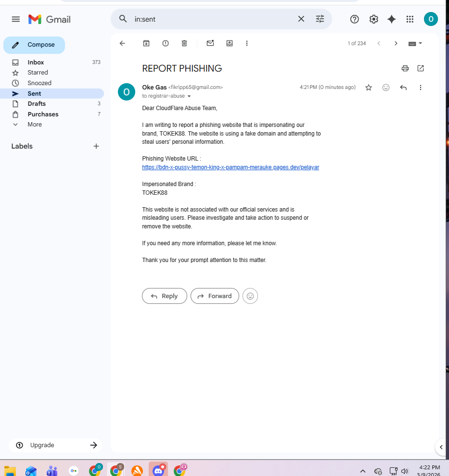Mark the email as unread
Image resolution: width=449 pixels, height=476 pixels.
tap(210, 43)
